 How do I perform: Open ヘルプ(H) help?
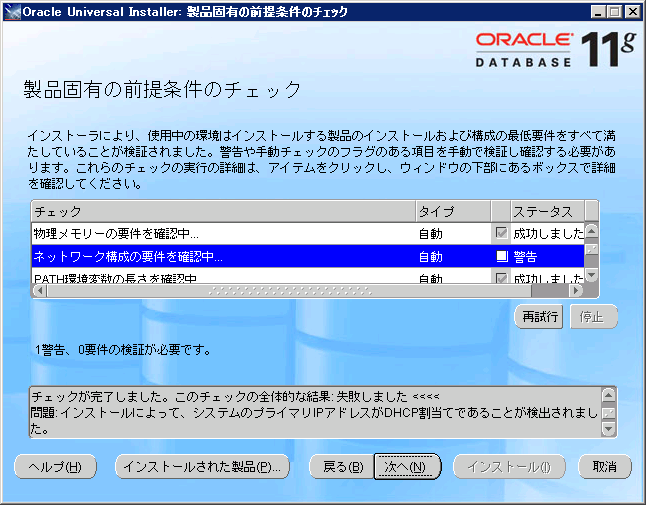(x=55, y=467)
